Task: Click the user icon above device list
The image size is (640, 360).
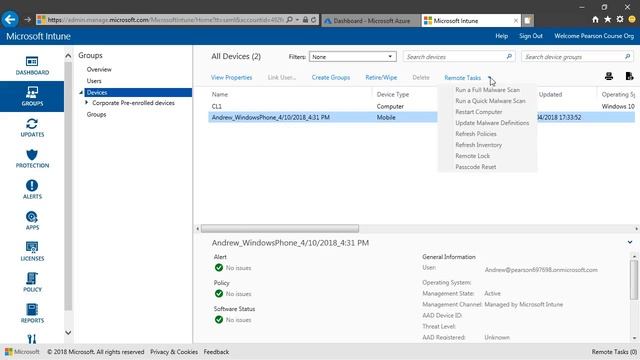Action: click(x=609, y=76)
